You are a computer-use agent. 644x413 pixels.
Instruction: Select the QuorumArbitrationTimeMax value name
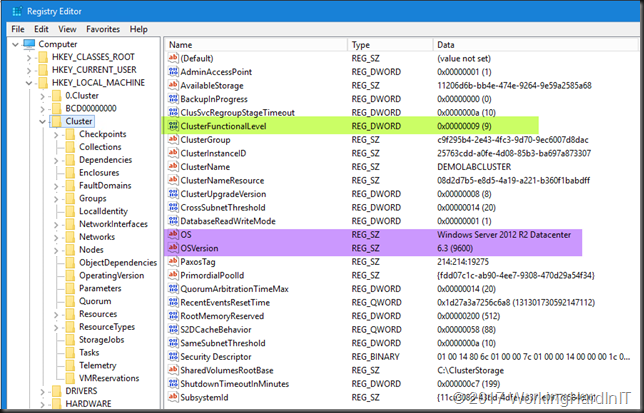click(235, 289)
